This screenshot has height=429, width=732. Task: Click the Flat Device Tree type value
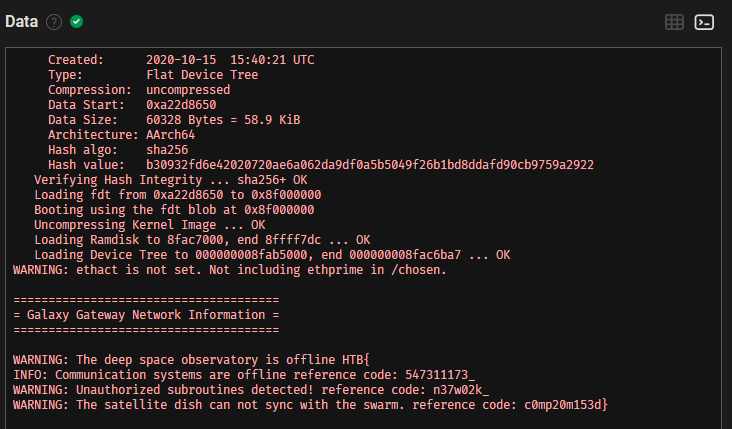coord(202,75)
